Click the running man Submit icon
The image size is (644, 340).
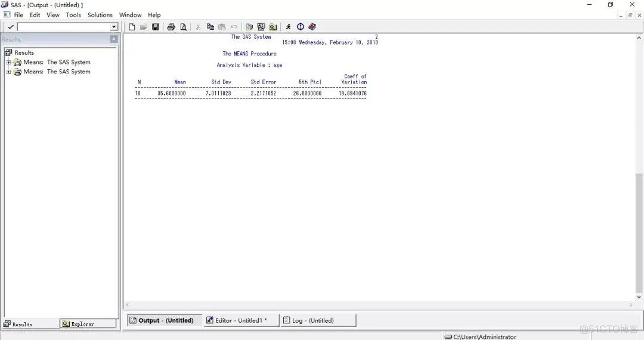tap(289, 27)
